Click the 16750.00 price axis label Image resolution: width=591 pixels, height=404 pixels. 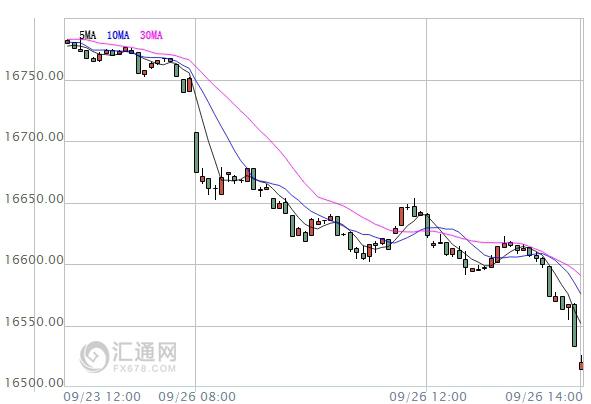34,76
